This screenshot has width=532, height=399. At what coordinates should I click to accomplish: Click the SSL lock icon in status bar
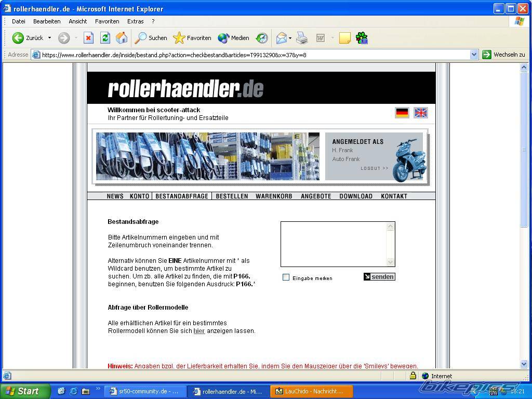point(413,376)
